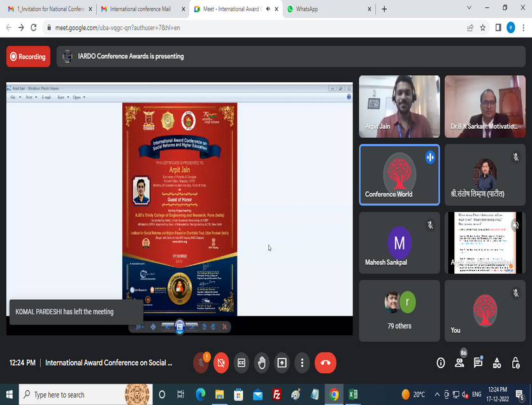Viewport: 532px width, 405px height.
Task: Leave the call with the red hang-up button
Action: point(326,363)
